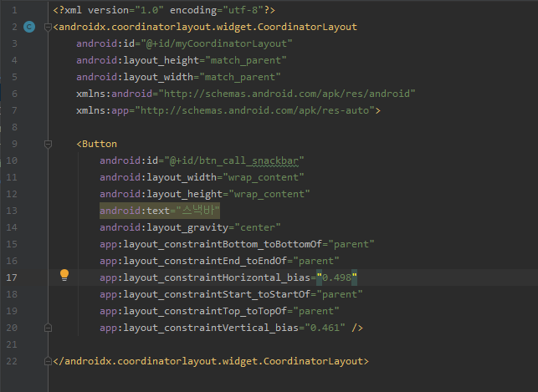The width and height of the screenshot is (538, 392).
Task: Click layout_width match_parent attribute
Action: point(178,77)
